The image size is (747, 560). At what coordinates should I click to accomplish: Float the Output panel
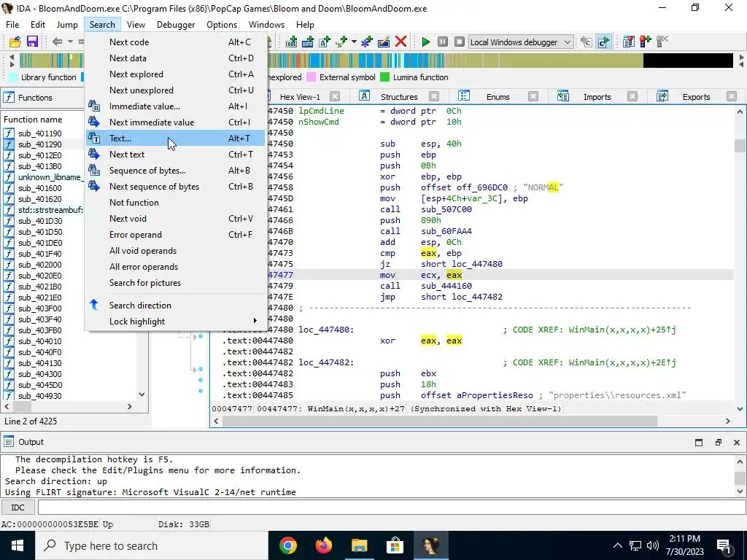[x=718, y=443]
